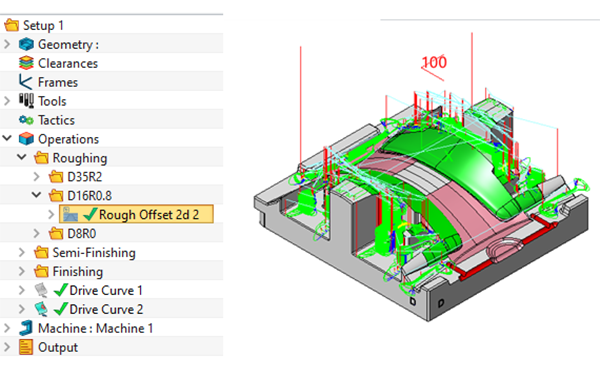600x371 pixels.
Task: Collapse the D16R0.8 tool folder
Action: click(x=36, y=195)
